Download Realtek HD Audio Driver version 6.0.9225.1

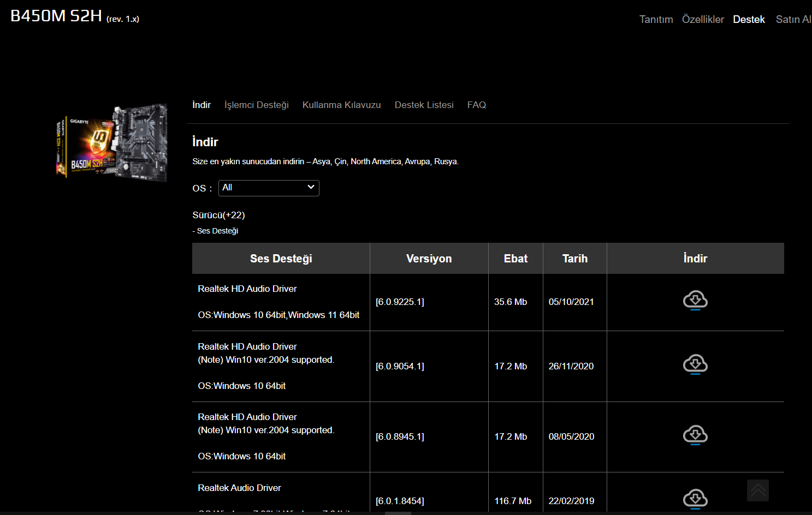pos(695,301)
